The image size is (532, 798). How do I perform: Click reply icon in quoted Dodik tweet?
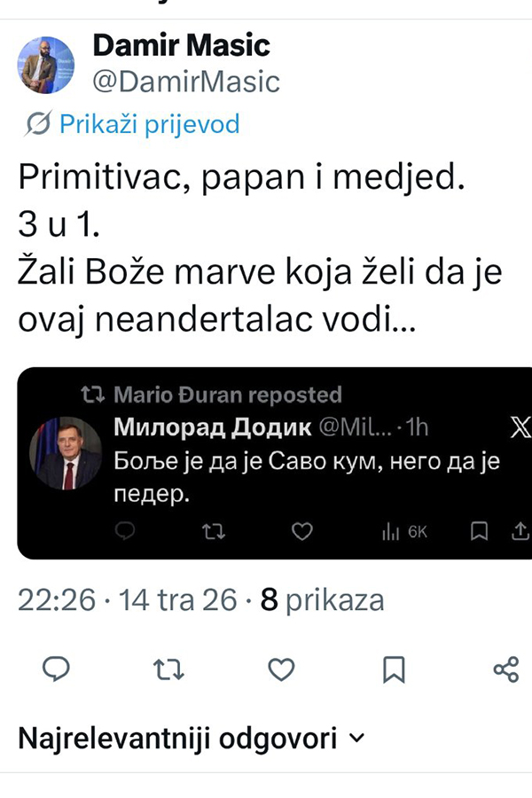125,531
